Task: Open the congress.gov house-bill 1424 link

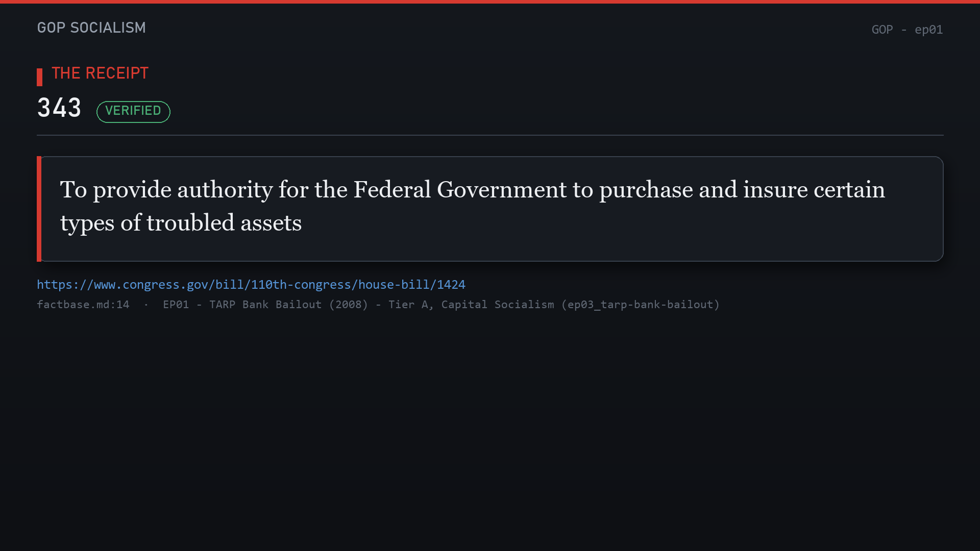Action: (251, 285)
